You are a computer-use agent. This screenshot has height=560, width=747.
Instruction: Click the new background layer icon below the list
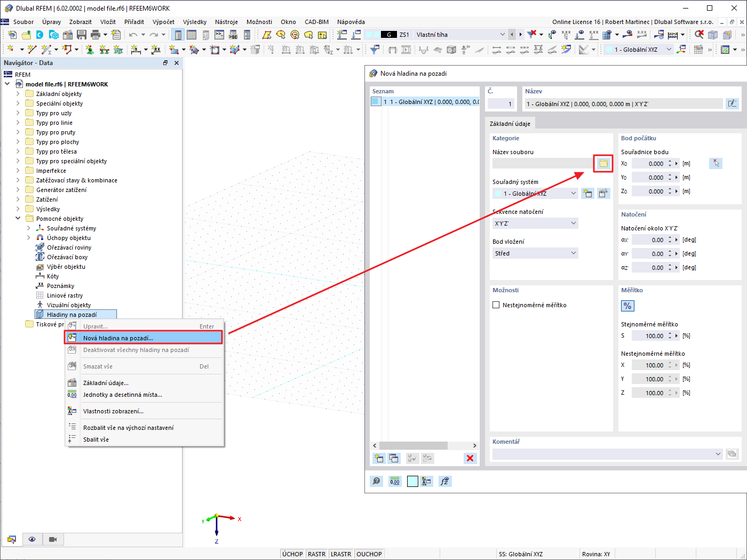pos(379,458)
